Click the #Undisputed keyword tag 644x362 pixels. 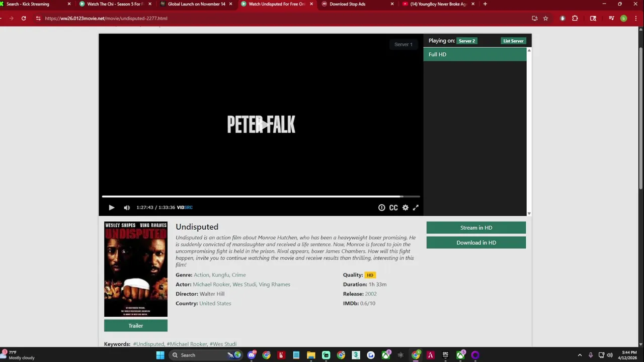(x=148, y=344)
